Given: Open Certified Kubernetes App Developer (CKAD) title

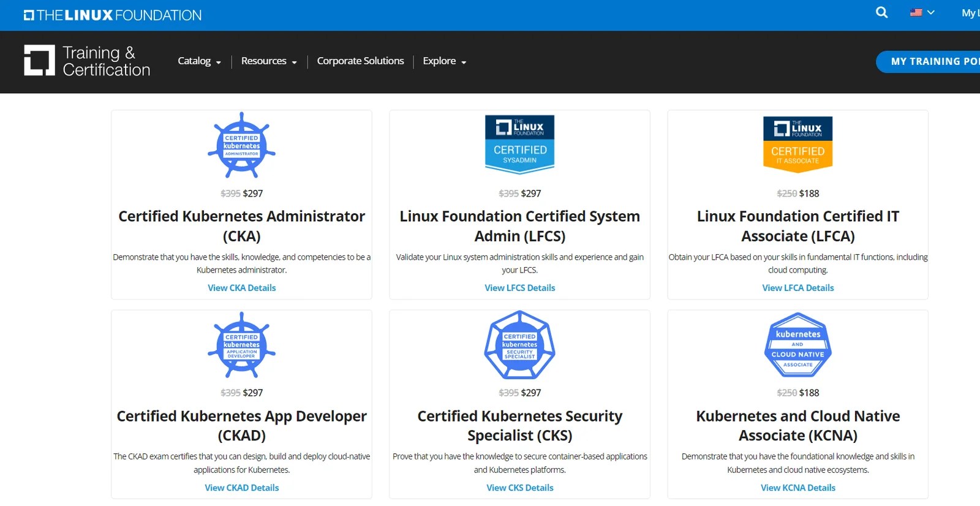Looking at the screenshot, I should pos(242,426).
